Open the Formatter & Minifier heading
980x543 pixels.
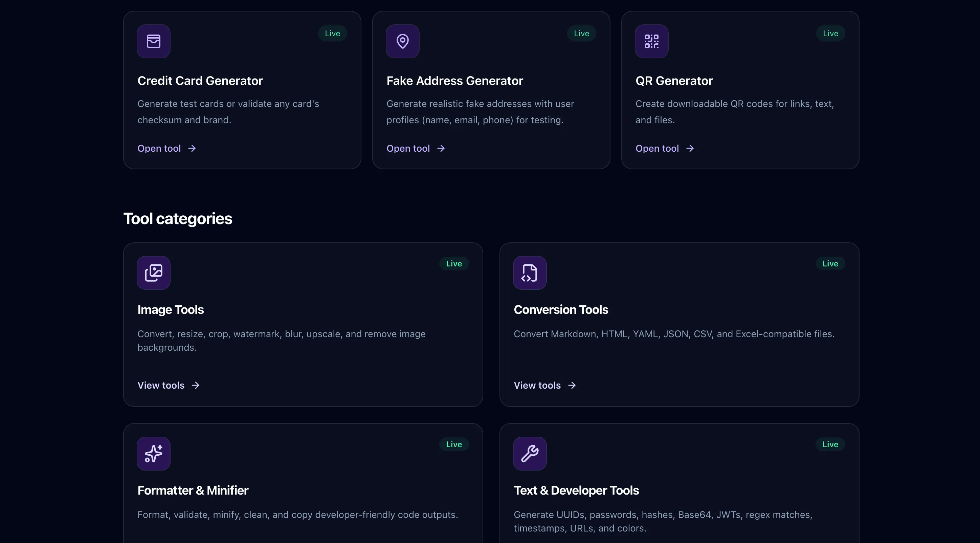point(193,491)
